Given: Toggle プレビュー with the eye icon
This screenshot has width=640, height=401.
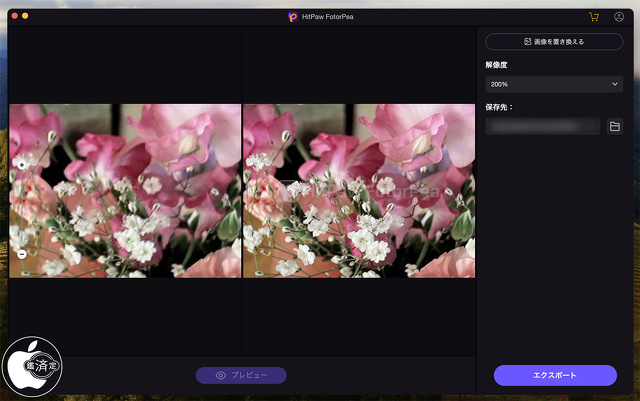Looking at the screenshot, I should (x=222, y=375).
